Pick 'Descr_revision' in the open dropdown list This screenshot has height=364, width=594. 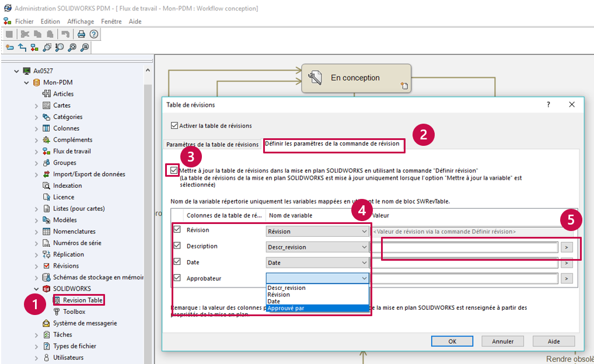click(x=317, y=288)
